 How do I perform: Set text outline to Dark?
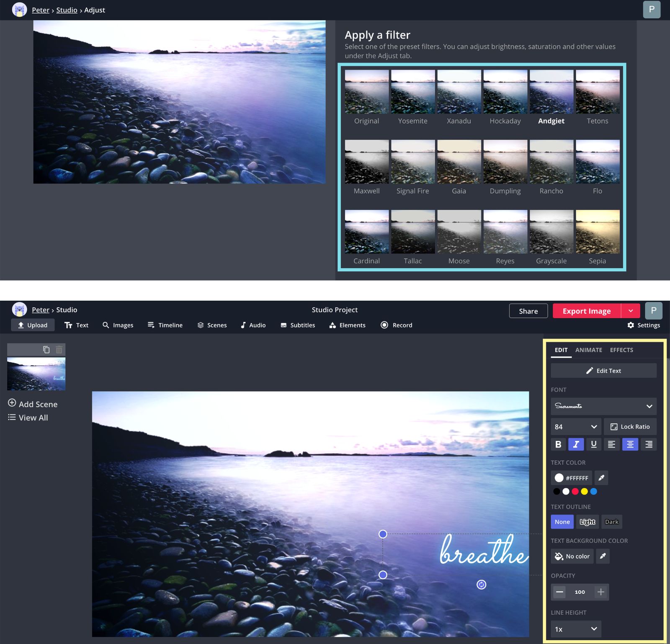click(612, 522)
